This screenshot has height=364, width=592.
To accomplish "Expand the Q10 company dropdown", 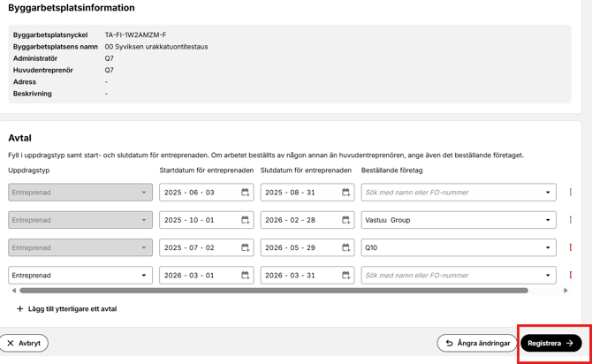I will pyautogui.click(x=548, y=247).
